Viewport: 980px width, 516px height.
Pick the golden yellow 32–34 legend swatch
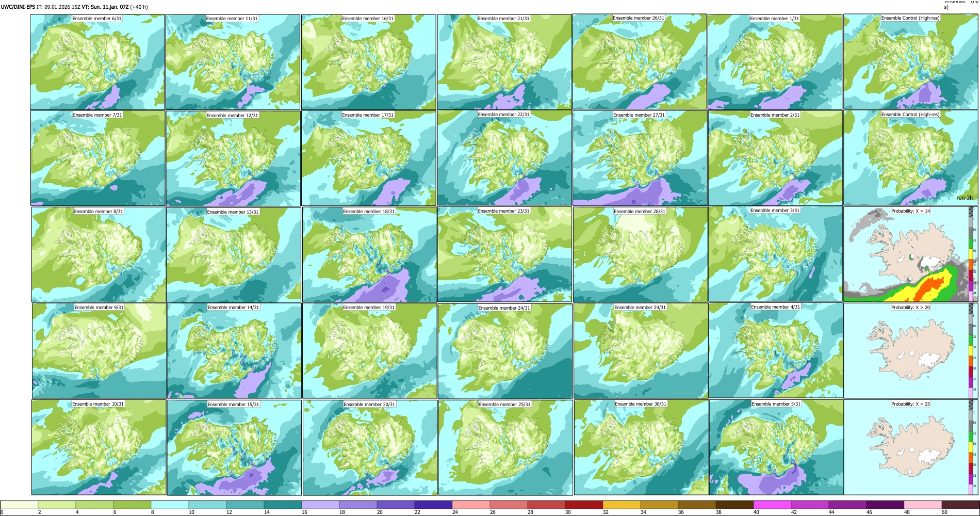(x=622, y=505)
